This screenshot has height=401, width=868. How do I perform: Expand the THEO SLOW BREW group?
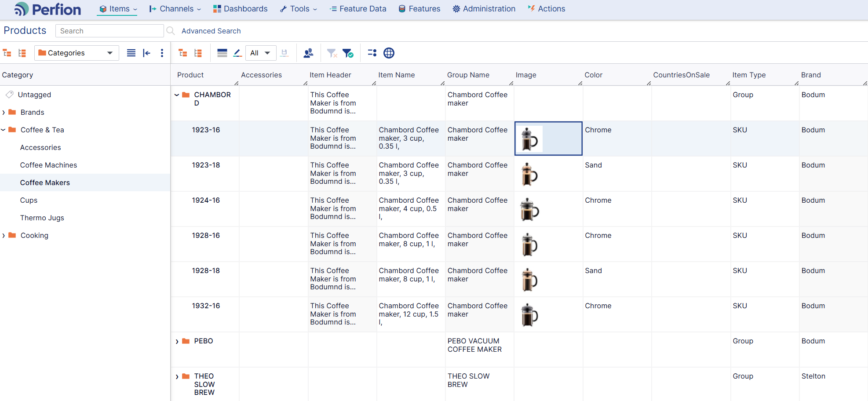point(177,376)
